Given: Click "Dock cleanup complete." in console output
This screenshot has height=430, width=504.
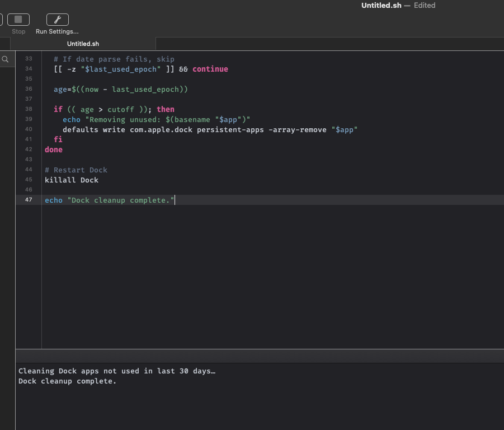Looking at the screenshot, I should pos(68,381).
